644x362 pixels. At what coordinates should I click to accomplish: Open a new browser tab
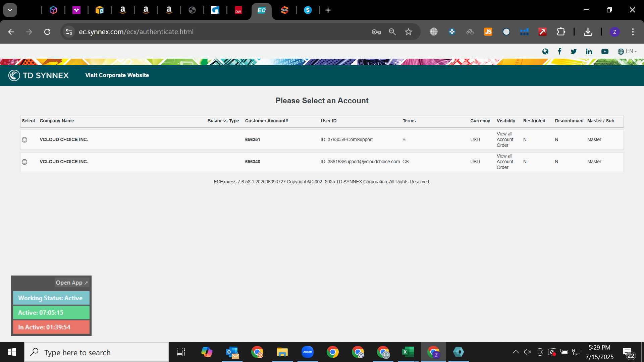[328, 10]
